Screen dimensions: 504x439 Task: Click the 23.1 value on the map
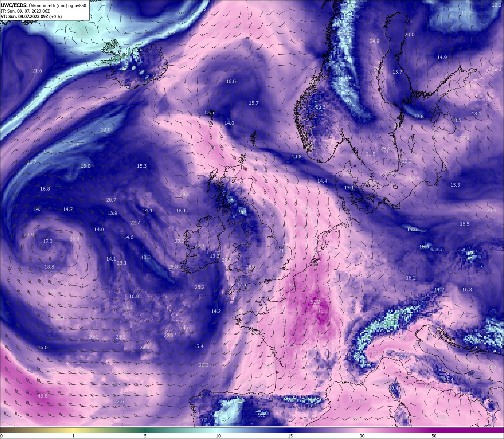click(122, 263)
